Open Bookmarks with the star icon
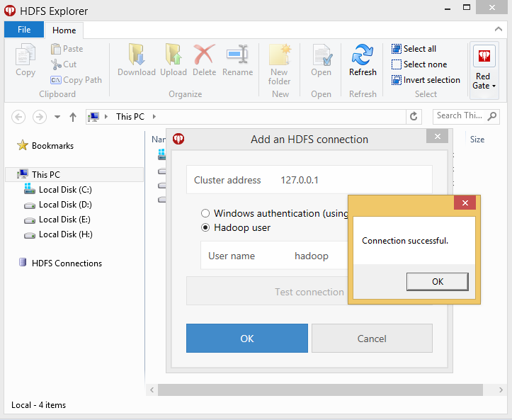This screenshot has width=512, height=420. (23, 145)
